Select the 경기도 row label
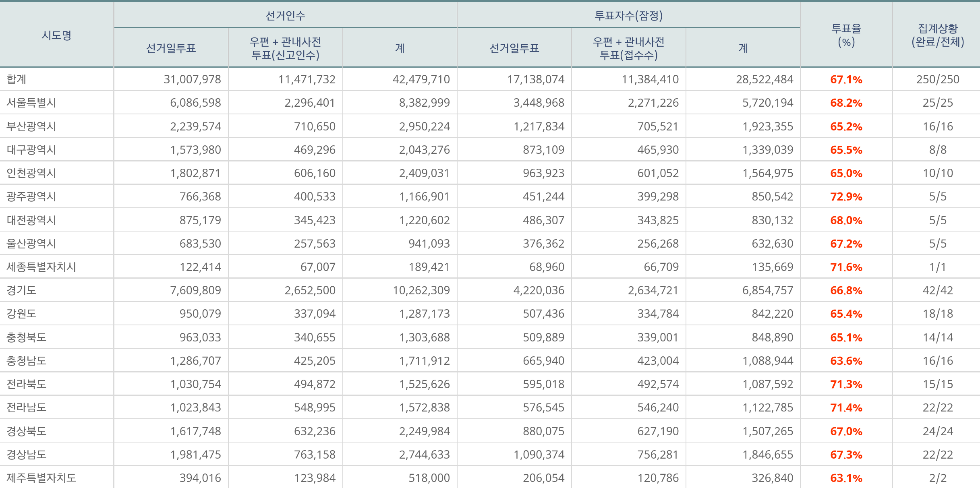This screenshot has width=980, height=488. tap(21, 290)
